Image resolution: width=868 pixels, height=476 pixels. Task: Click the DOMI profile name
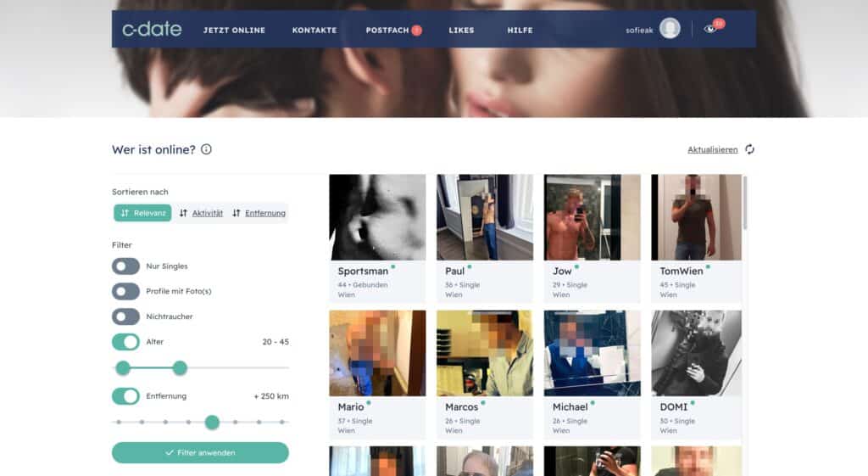click(674, 406)
